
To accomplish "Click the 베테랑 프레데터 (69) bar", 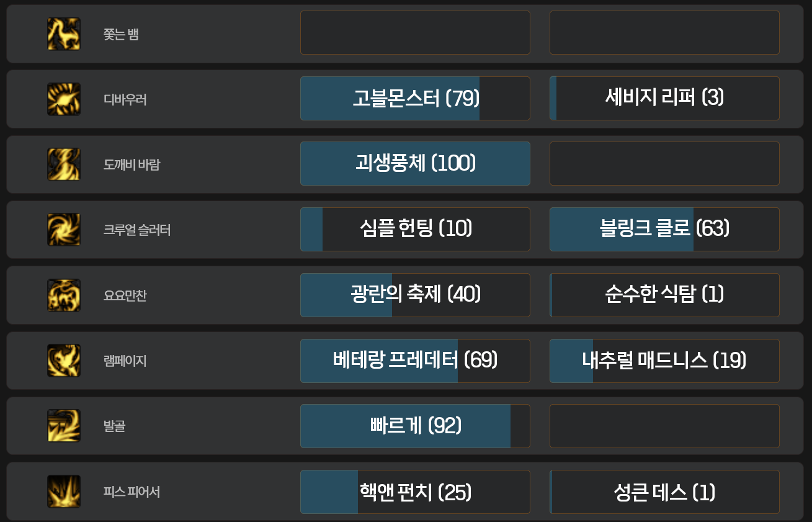I will click(x=415, y=361).
